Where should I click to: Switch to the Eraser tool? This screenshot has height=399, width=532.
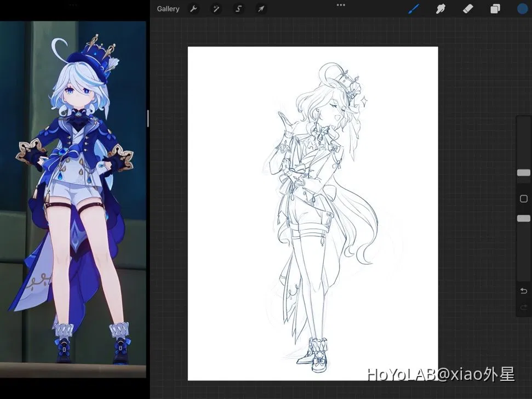pyautogui.click(x=467, y=8)
